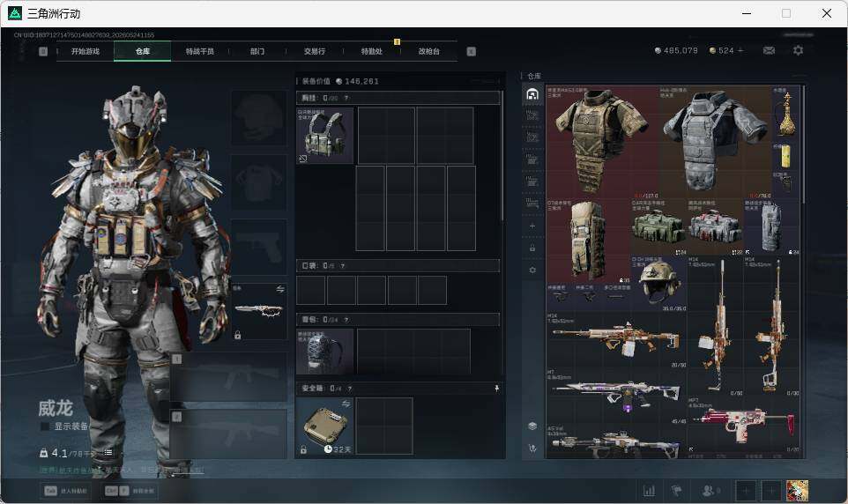Select the equipped backpack item
Screen dimensions: 848x504
pos(324,352)
